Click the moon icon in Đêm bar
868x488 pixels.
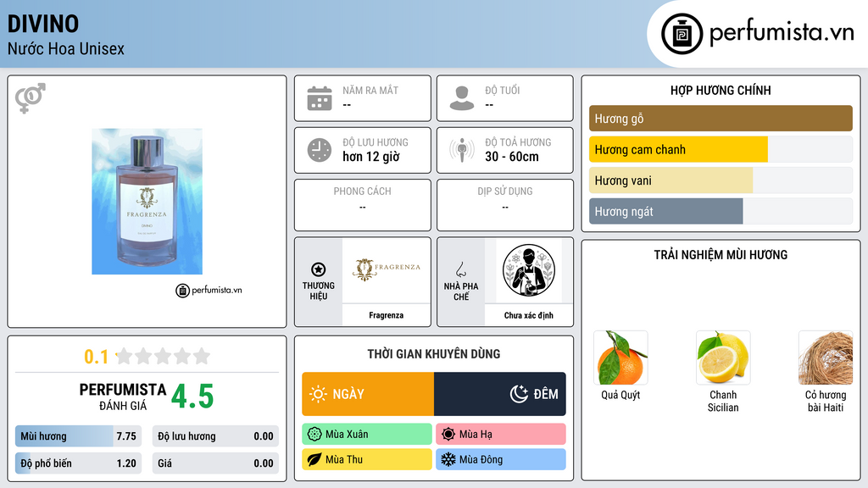pyautogui.click(x=520, y=394)
